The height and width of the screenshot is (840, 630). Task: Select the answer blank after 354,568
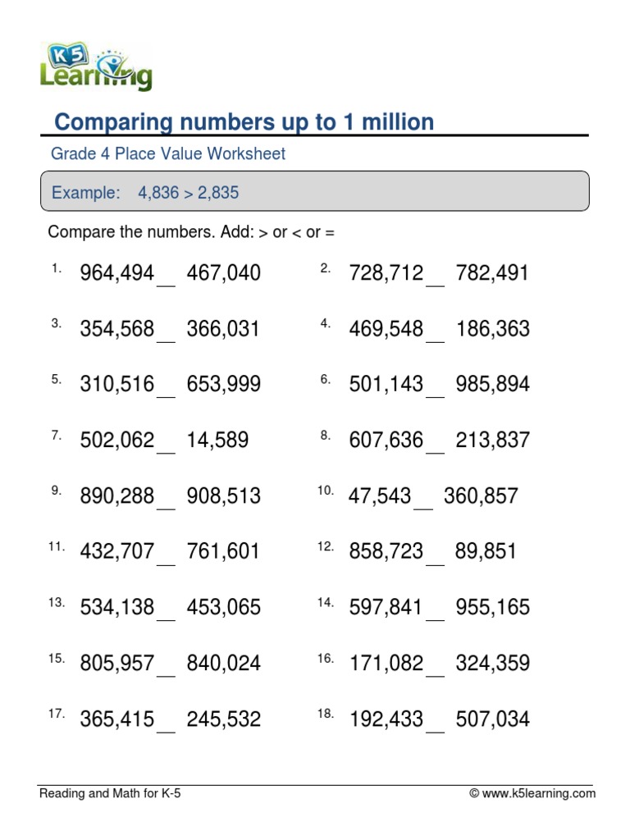click(x=166, y=335)
